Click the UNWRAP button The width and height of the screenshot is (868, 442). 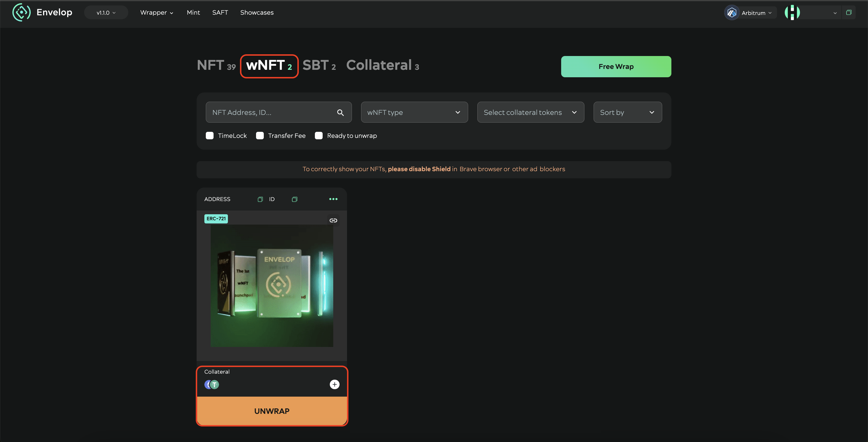272,411
